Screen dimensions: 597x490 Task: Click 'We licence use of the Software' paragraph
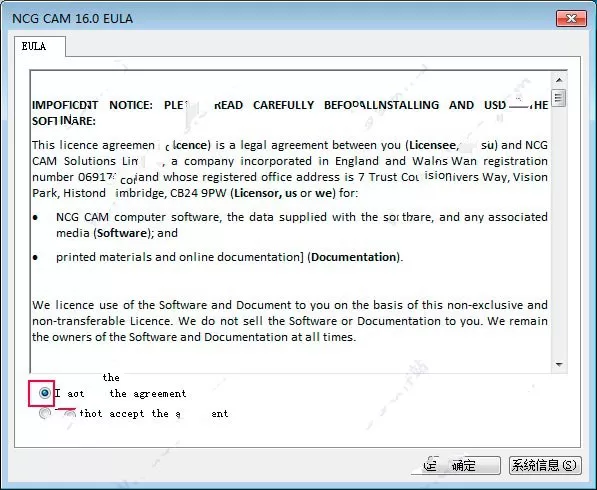click(x=290, y=321)
